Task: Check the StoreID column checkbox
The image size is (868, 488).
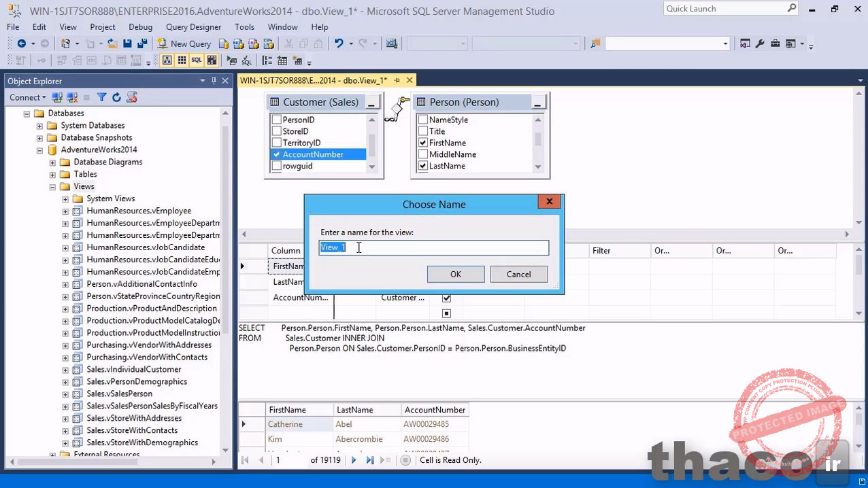Action: click(277, 131)
